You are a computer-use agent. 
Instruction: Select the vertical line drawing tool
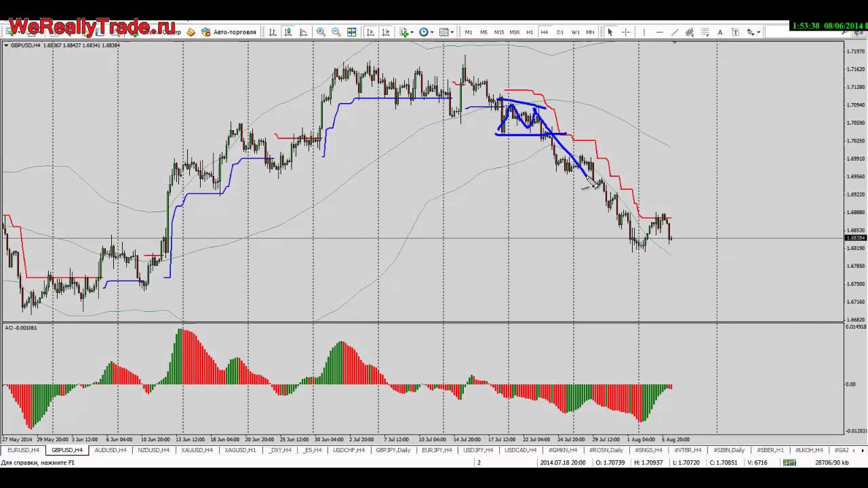tap(644, 32)
